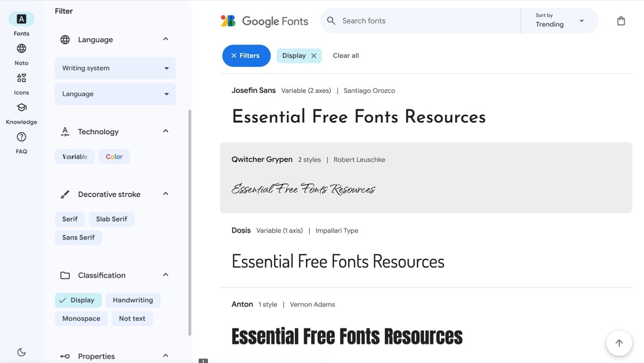Toggle the Color technology chip

pyautogui.click(x=114, y=156)
